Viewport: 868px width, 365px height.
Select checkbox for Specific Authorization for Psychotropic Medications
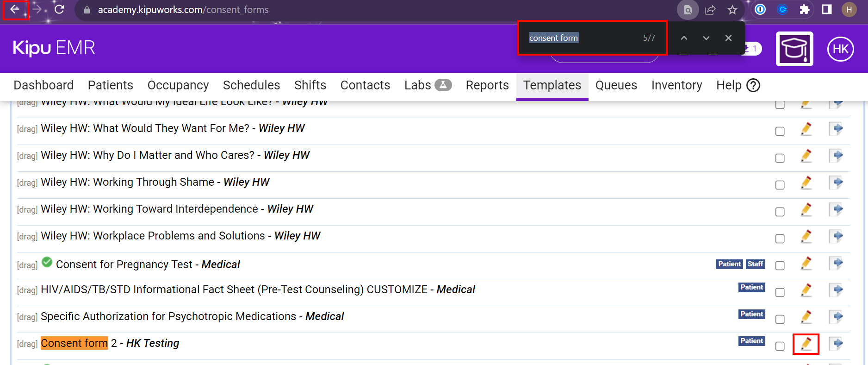pos(780,319)
